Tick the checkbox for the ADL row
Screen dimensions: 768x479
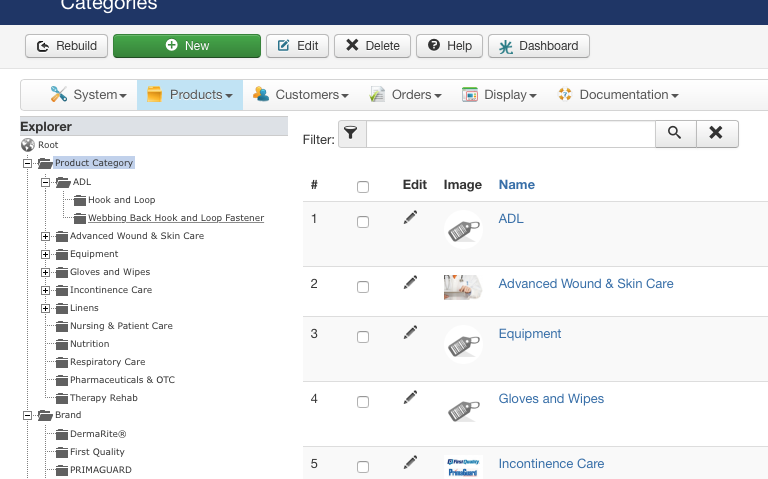[363, 222]
